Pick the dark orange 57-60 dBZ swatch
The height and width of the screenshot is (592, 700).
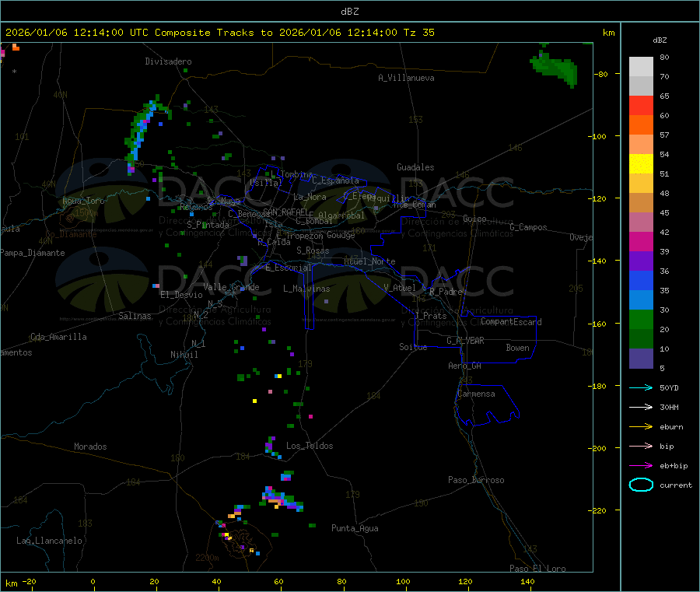[x=641, y=125]
